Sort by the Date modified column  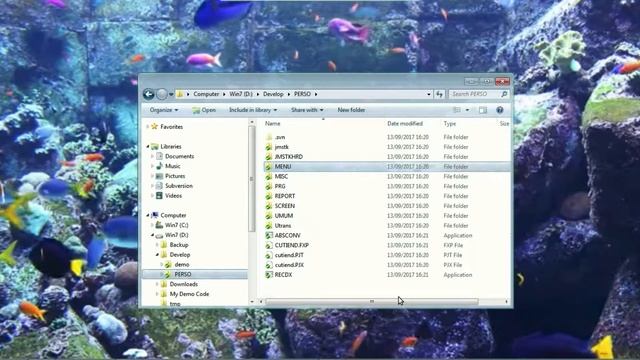click(x=405, y=123)
